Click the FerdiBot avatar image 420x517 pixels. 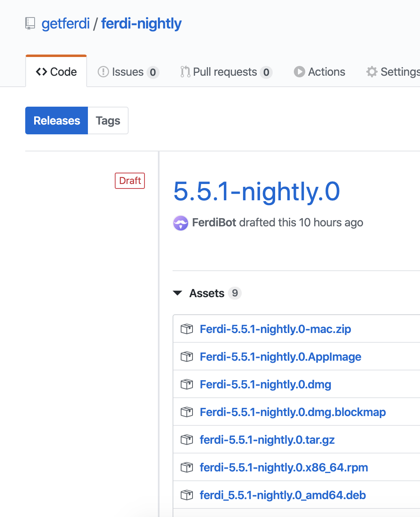[x=181, y=223]
